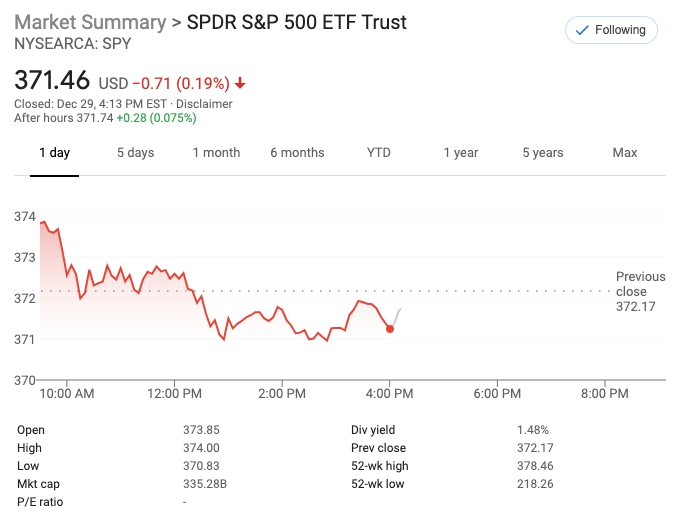Click the SPDR S&P 500 ETF Trust title
This screenshot has width=676, height=519.
(x=297, y=22)
